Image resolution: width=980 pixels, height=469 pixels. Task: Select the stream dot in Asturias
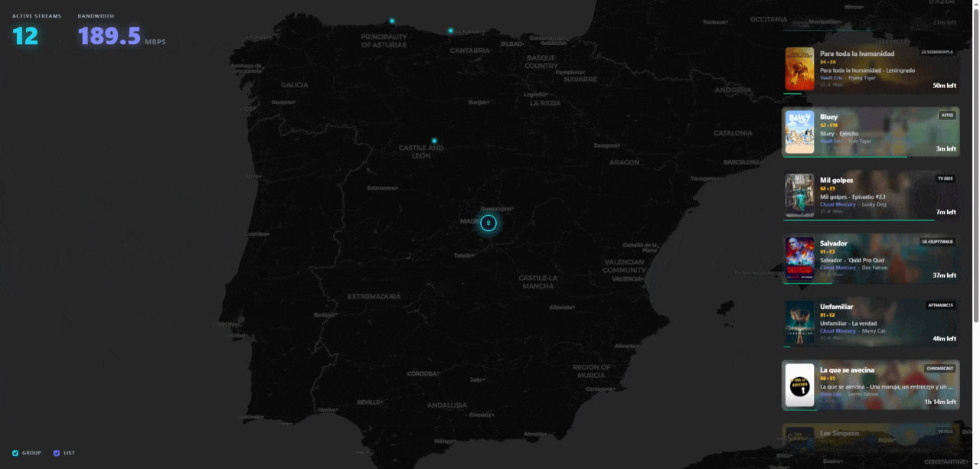point(392,21)
